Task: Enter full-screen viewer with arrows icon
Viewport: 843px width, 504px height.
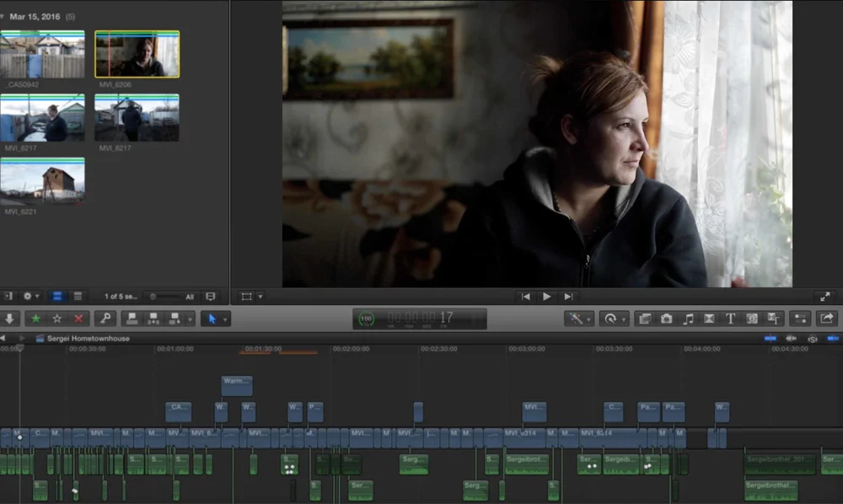Action: coord(825,297)
